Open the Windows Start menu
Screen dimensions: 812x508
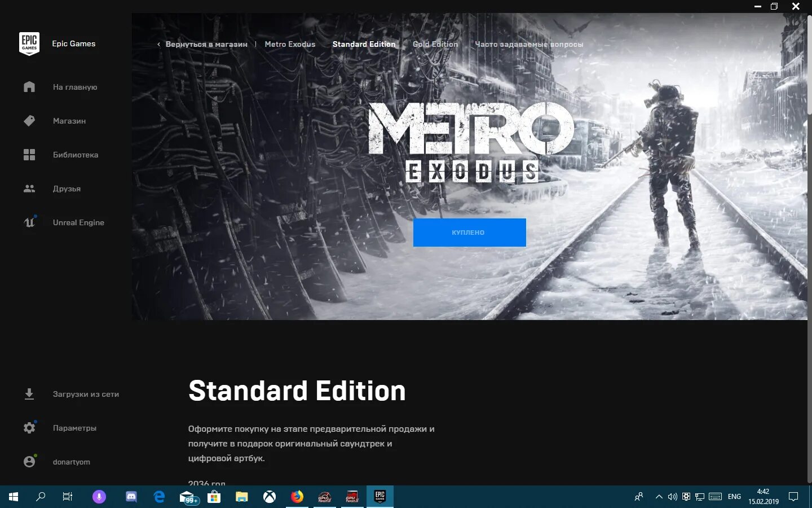(x=14, y=497)
